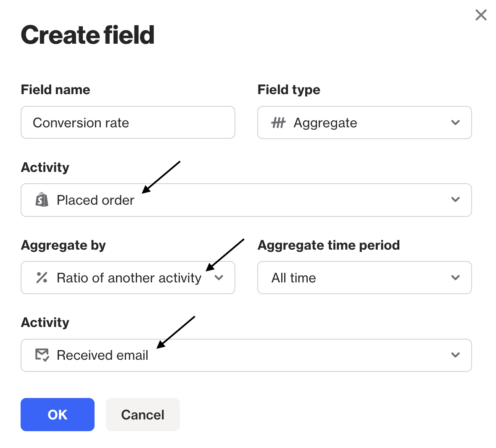Expand the Field type chevron arrow
The image size is (496, 448).
click(455, 122)
